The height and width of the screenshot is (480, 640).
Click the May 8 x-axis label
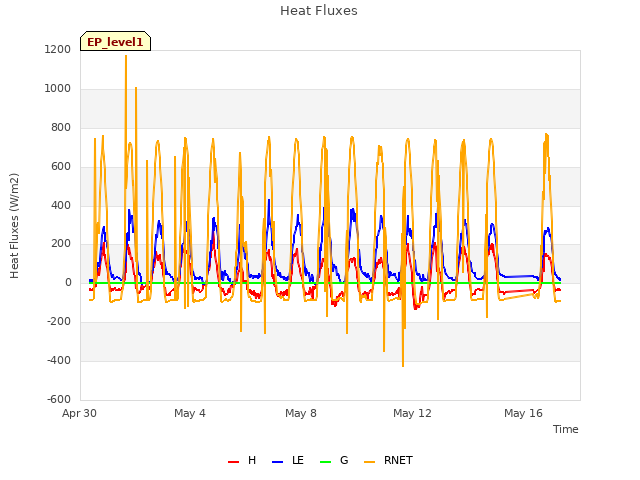301,413
